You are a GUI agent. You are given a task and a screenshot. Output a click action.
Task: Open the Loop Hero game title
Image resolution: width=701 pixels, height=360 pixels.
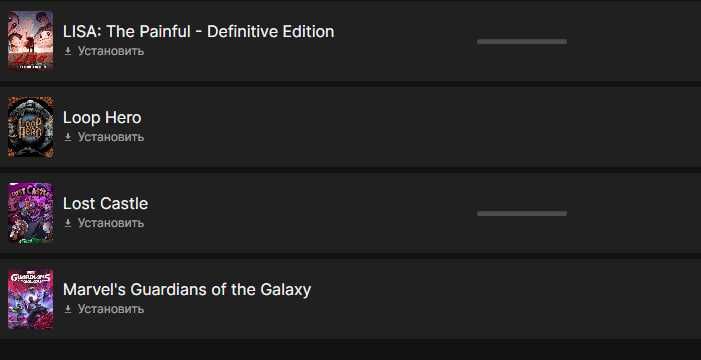click(102, 118)
